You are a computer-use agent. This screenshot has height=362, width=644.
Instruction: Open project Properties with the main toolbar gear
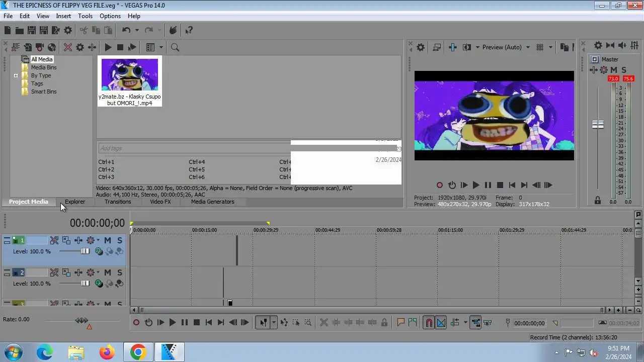[68, 30]
